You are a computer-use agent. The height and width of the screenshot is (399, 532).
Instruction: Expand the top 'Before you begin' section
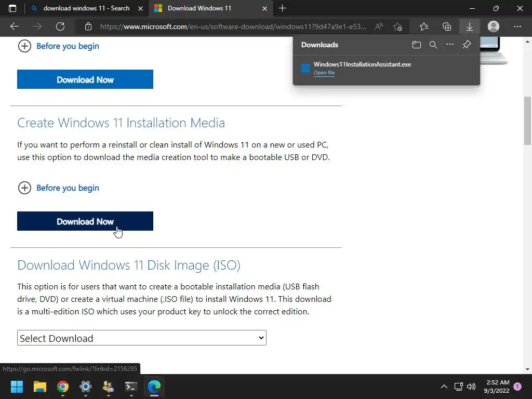(x=58, y=46)
